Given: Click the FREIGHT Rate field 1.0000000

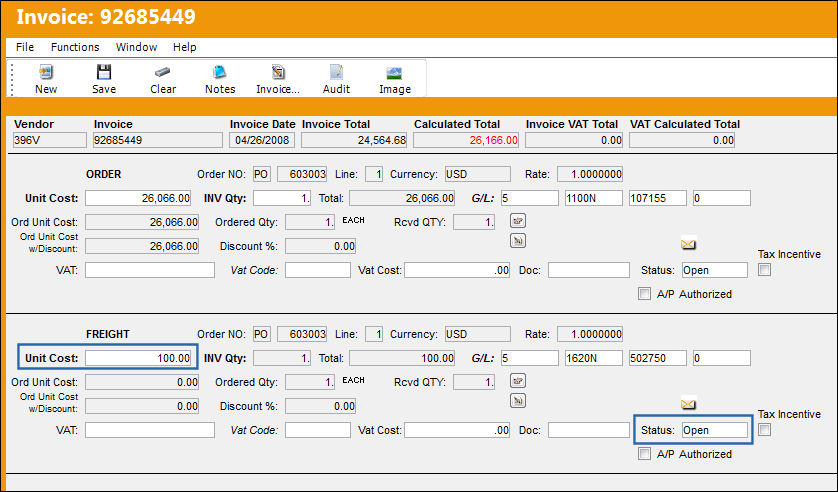Looking at the screenshot, I should click(589, 334).
